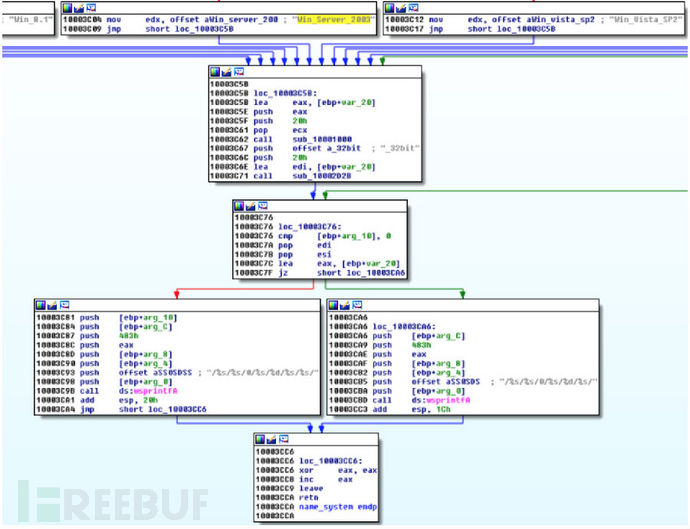Click color icon on the 10003C81 node header
The image size is (690, 529).
[40, 303]
